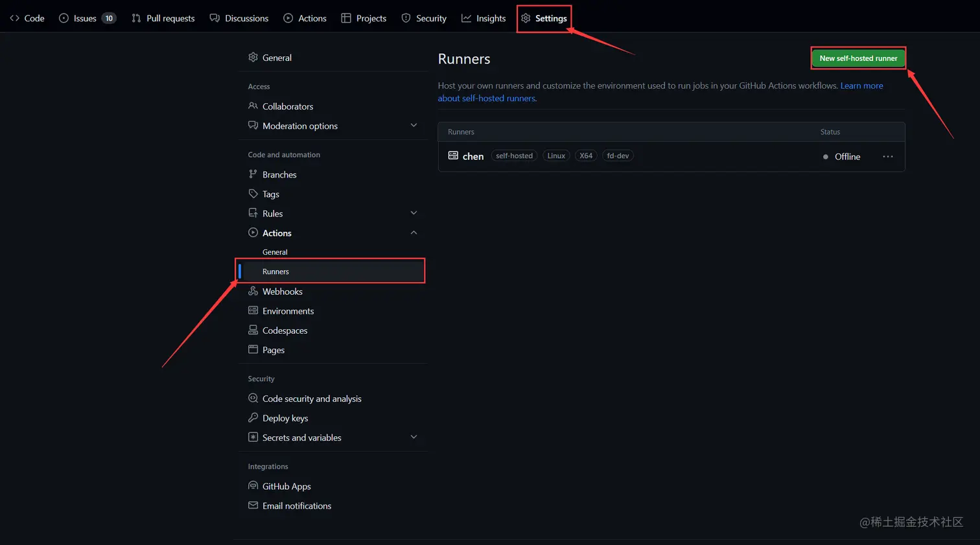Open Pages settings
This screenshot has height=545, width=980.
coord(274,350)
